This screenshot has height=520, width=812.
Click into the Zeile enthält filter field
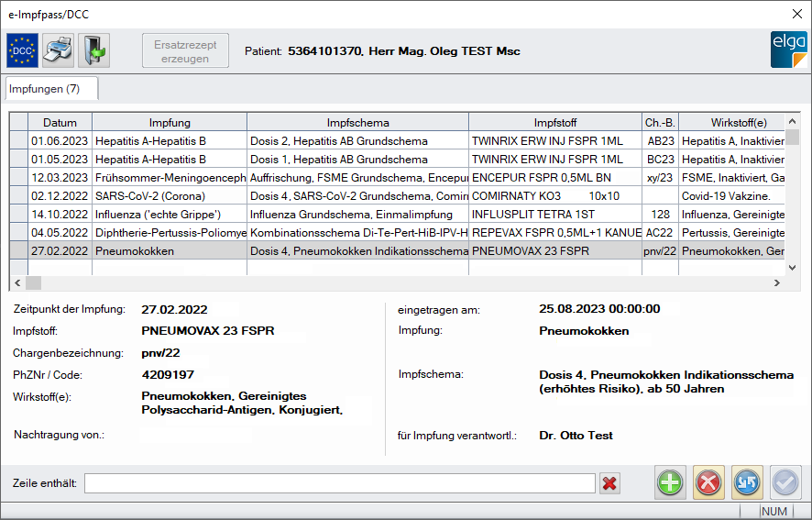[x=339, y=483]
